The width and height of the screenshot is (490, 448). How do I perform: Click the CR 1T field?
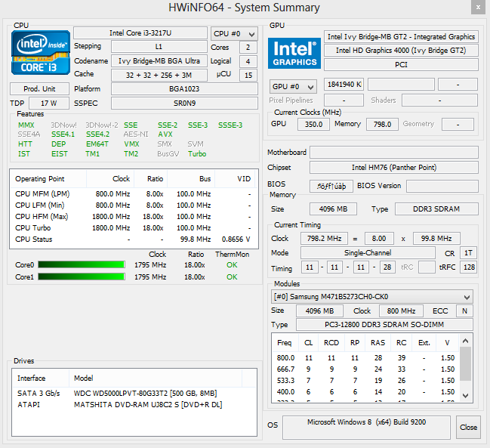[468, 252]
